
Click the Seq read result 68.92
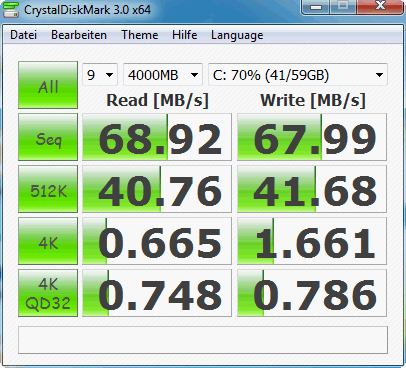[157, 137]
